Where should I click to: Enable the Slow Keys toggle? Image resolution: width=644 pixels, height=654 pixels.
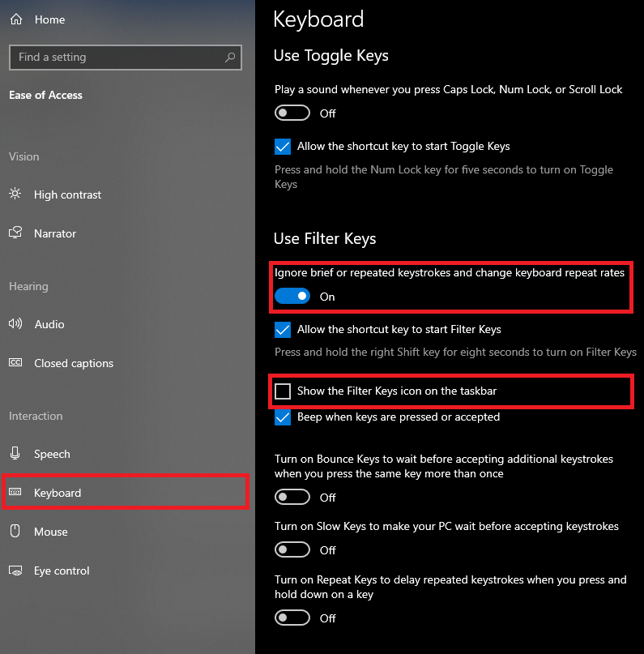coord(292,549)
